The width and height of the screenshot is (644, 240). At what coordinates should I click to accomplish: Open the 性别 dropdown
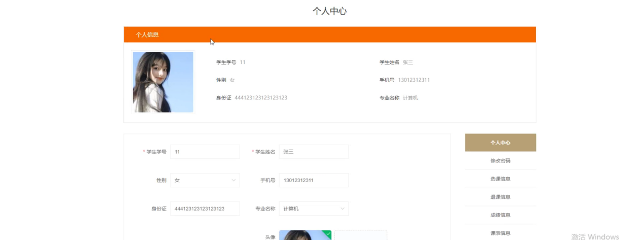click(205, 180)
